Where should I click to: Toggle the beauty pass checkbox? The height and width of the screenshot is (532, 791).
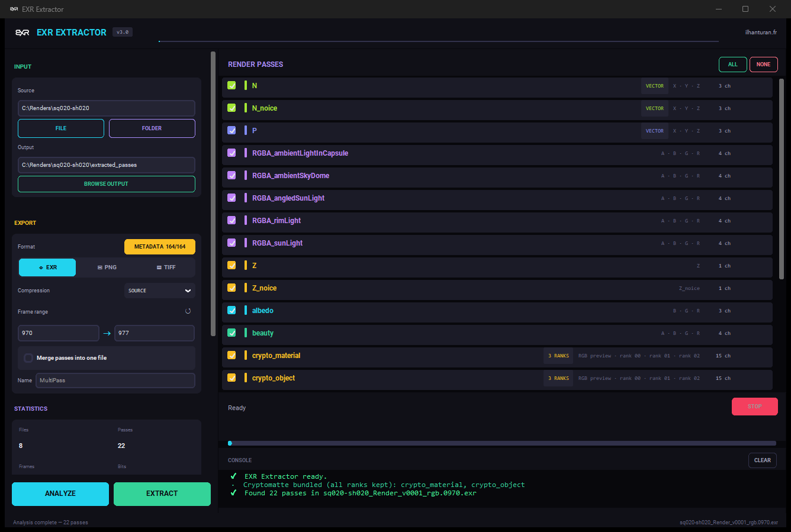click(231, 333)
